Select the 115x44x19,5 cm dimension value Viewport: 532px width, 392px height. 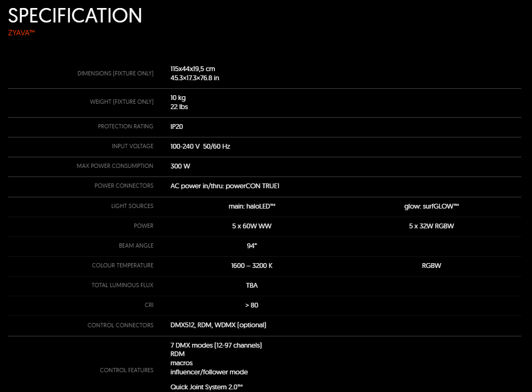coord(192,69)
